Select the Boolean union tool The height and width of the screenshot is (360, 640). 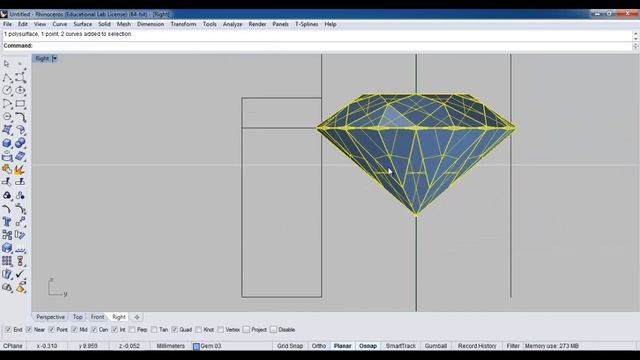tap(20, 143)
